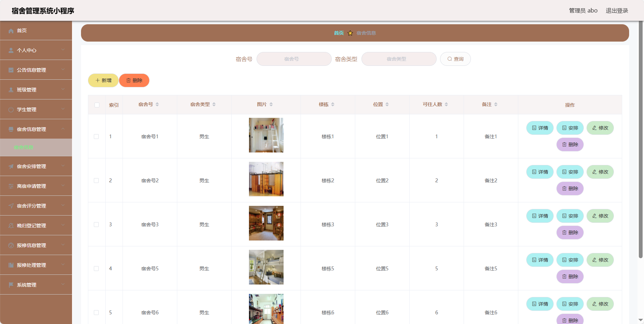
Task: Click the user icon beside 个人中心
Action: click(x=11, y=50)
